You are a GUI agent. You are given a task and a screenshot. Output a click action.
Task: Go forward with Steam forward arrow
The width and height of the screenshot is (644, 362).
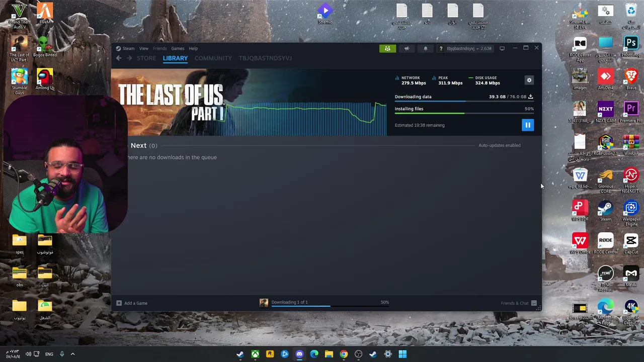129,58
